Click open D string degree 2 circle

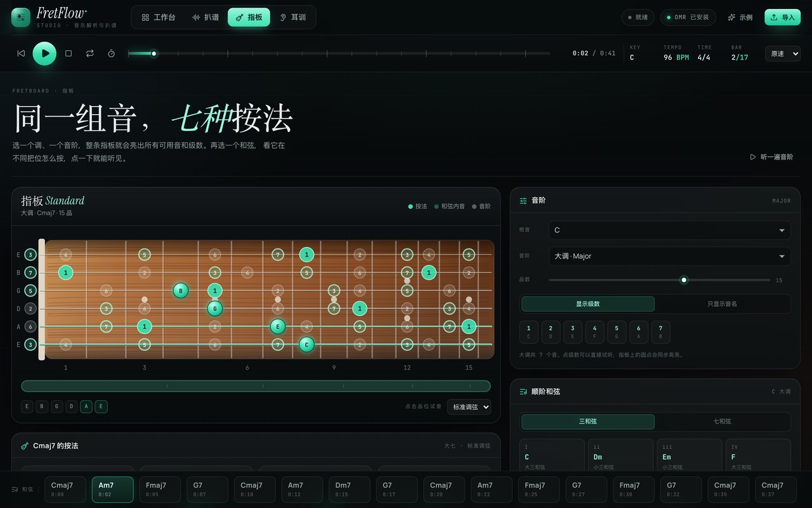tap(30, 309)
